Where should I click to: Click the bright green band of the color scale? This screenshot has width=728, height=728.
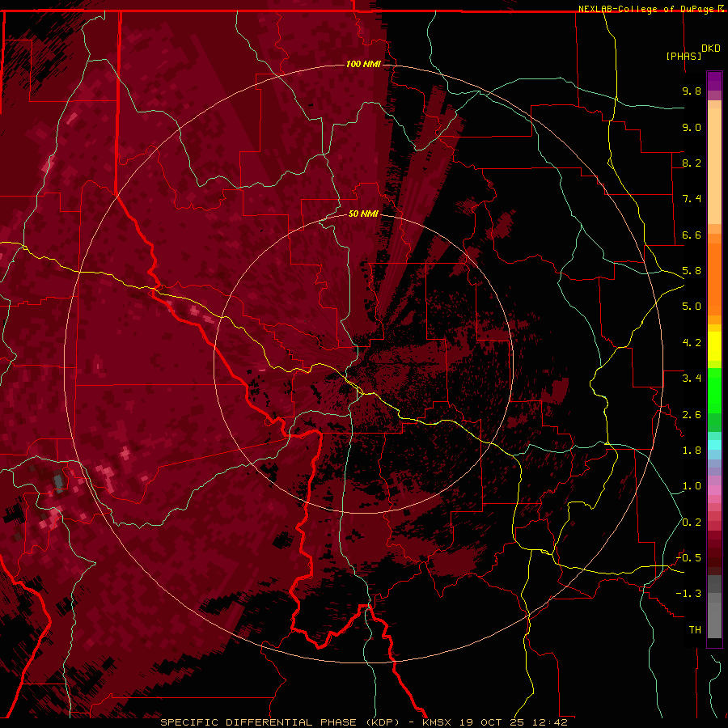pos(714,391)
